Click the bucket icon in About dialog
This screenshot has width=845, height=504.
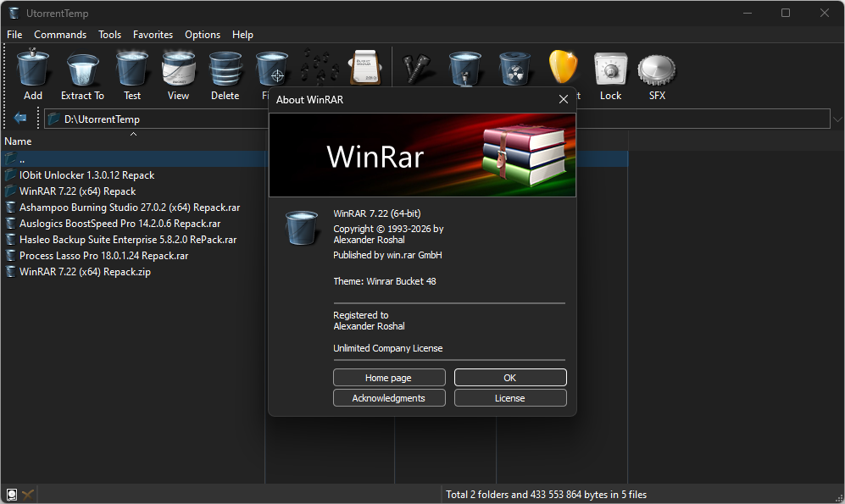302,228
